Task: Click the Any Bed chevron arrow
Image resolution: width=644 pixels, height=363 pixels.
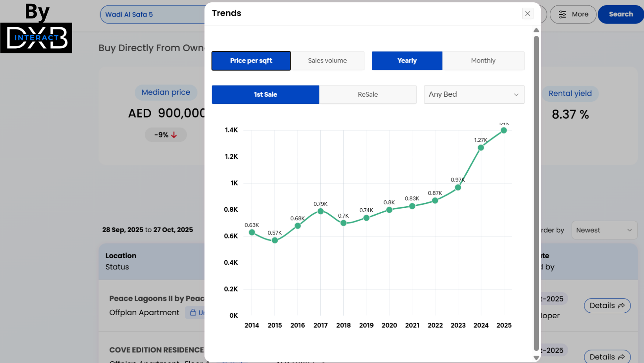Action: click(x=516, y=95)
